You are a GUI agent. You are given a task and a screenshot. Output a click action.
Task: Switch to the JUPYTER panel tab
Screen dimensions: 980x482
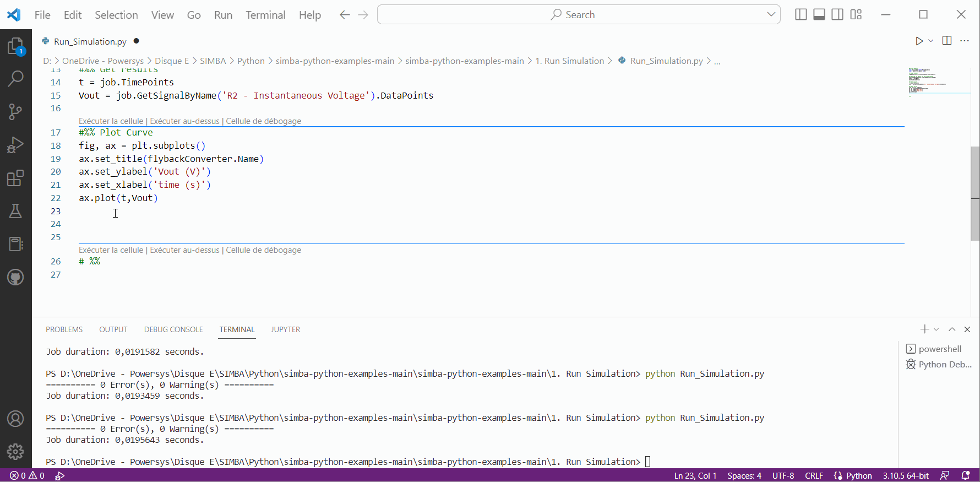(285, 329)
